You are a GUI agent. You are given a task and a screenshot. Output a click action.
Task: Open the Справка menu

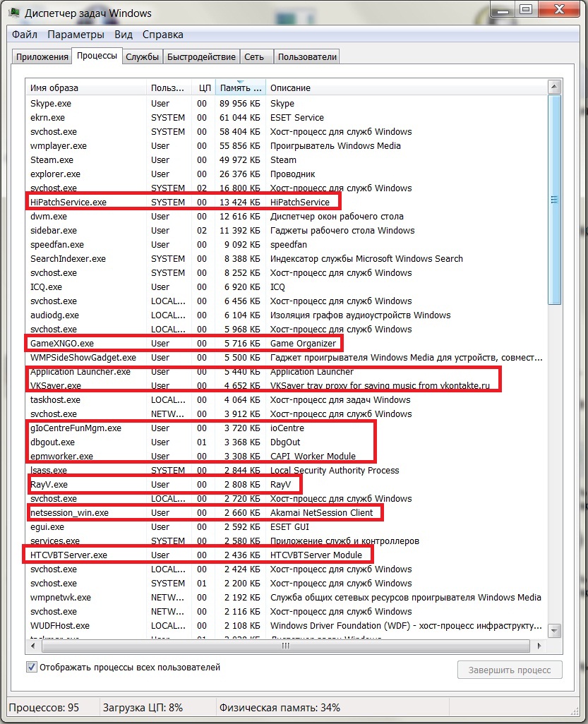pyautogui.click(x=162, y=35)
